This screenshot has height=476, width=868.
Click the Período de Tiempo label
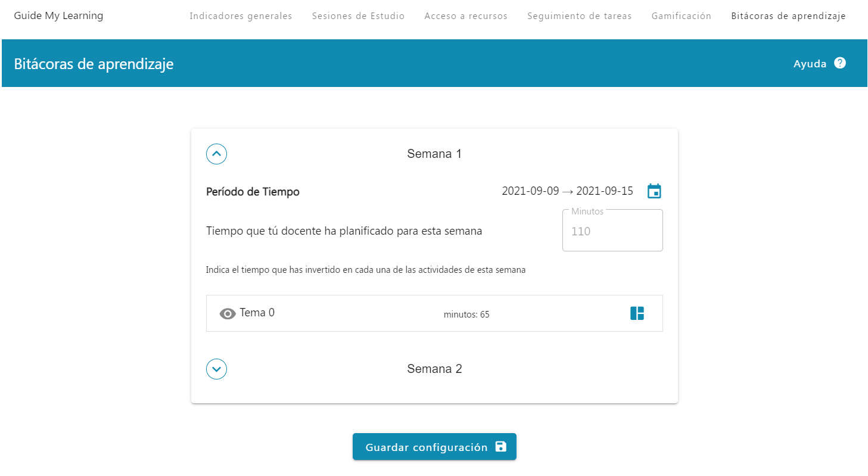[253, 192]
